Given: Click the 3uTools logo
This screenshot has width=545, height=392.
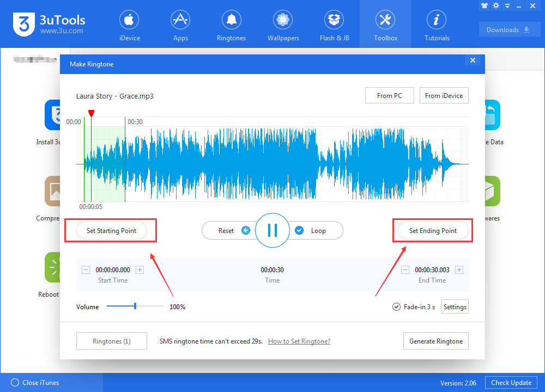Looking at the screenshot, I should pyautogui.click(x=49, y=24).
